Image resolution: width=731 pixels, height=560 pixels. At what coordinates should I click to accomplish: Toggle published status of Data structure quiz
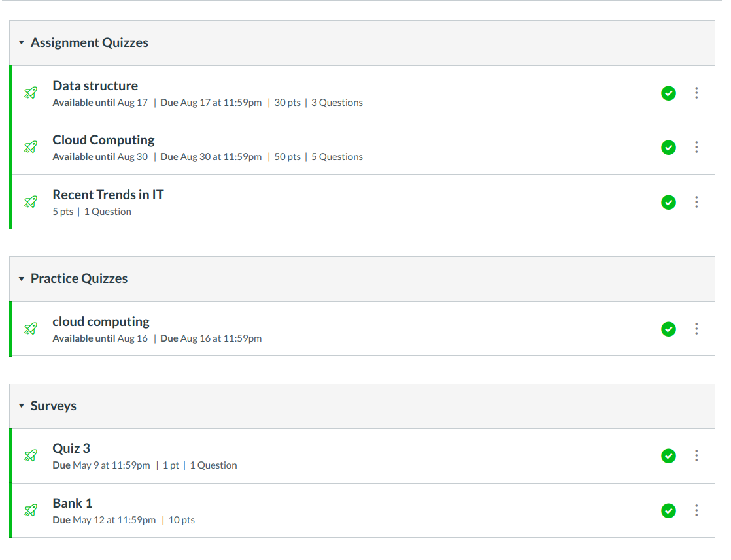pos(668,93)
